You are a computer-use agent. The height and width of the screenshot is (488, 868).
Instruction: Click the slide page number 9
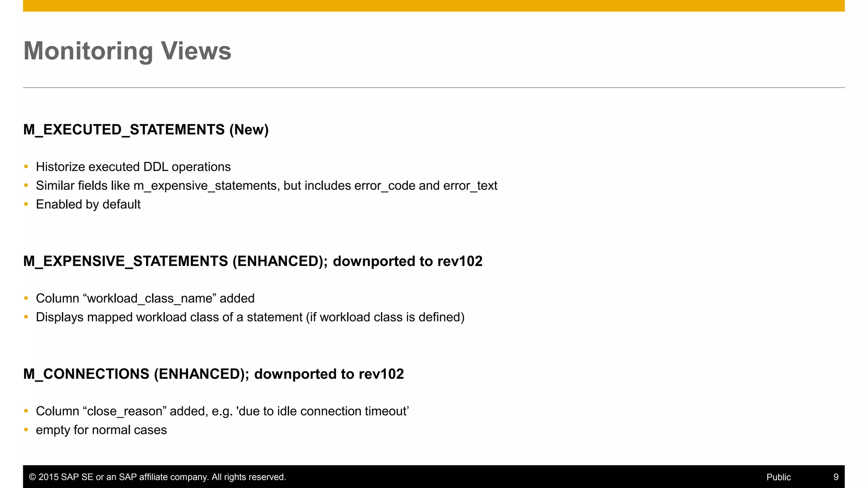[836, 477]
